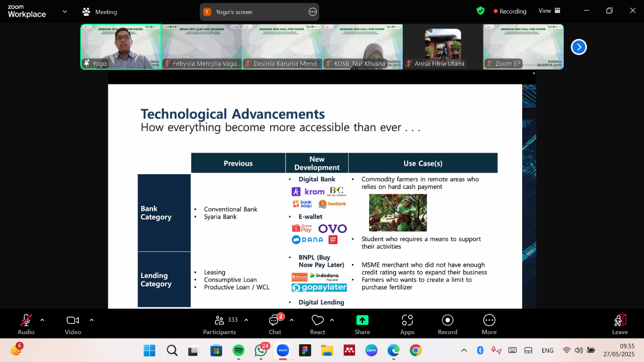This screenshot has width=644, height=362.
Task: Expand the video settings caret
Action: 91,320
